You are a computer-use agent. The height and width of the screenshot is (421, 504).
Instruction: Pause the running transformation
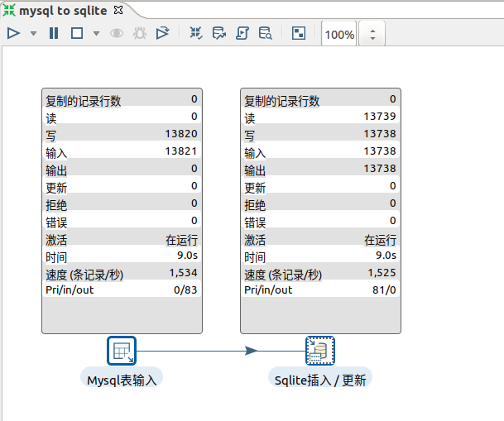(54, 34)
